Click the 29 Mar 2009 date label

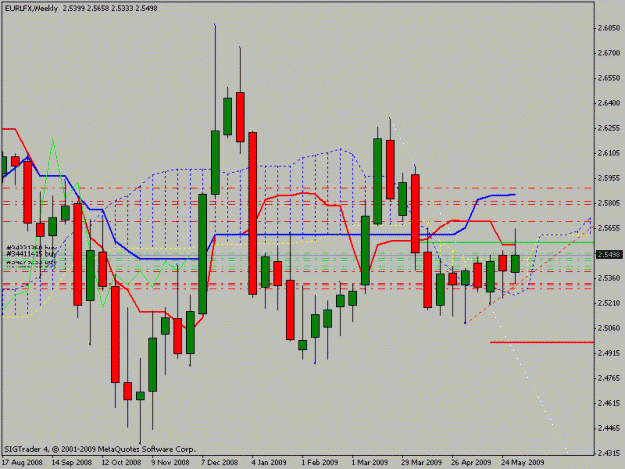point(421,463)
